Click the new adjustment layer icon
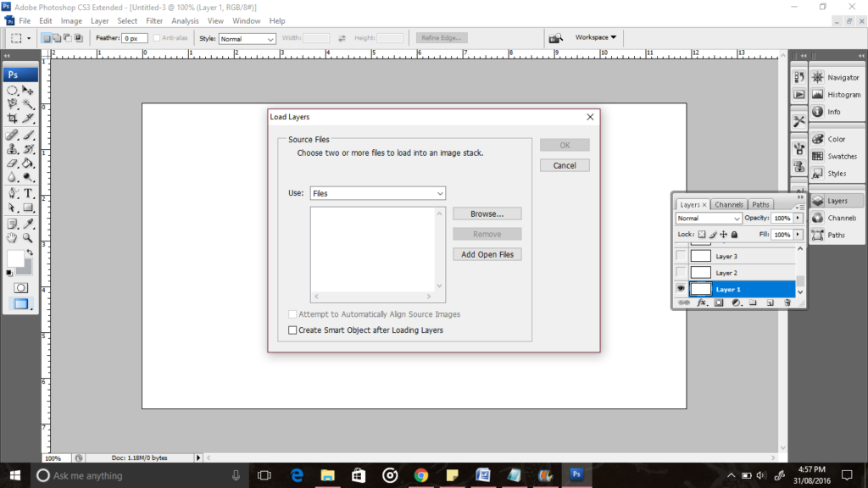868x488 pixels. click(x=736, y=302)
